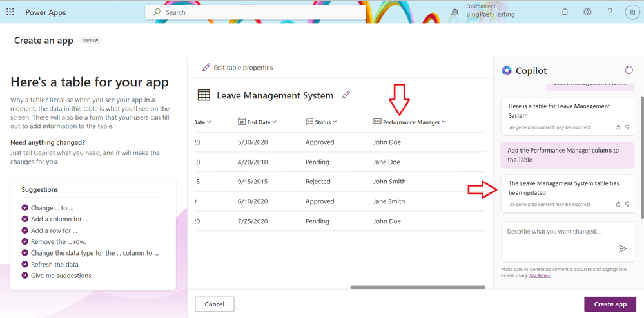Open the help question mark icon

[609, 12]
